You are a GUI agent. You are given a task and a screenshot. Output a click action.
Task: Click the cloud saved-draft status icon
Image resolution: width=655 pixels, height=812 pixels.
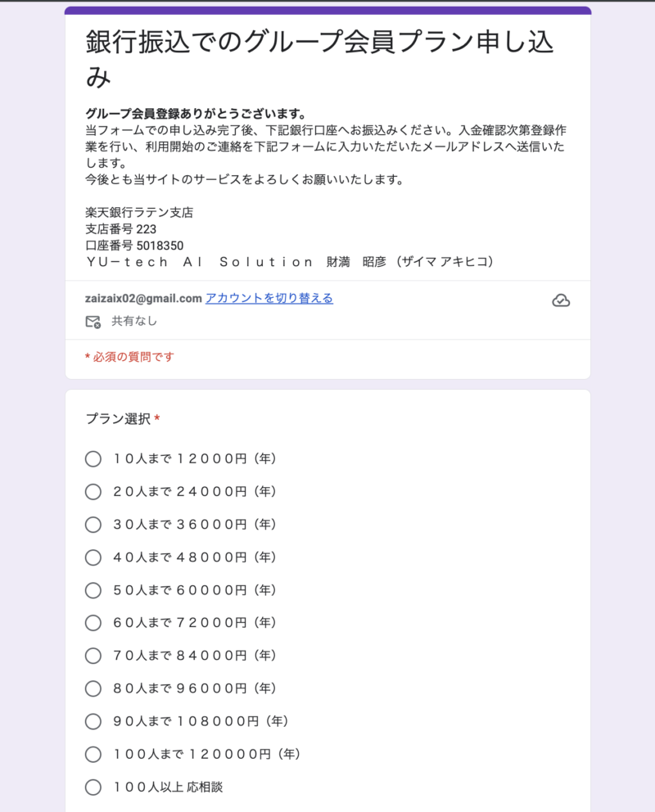coord(561,300)
